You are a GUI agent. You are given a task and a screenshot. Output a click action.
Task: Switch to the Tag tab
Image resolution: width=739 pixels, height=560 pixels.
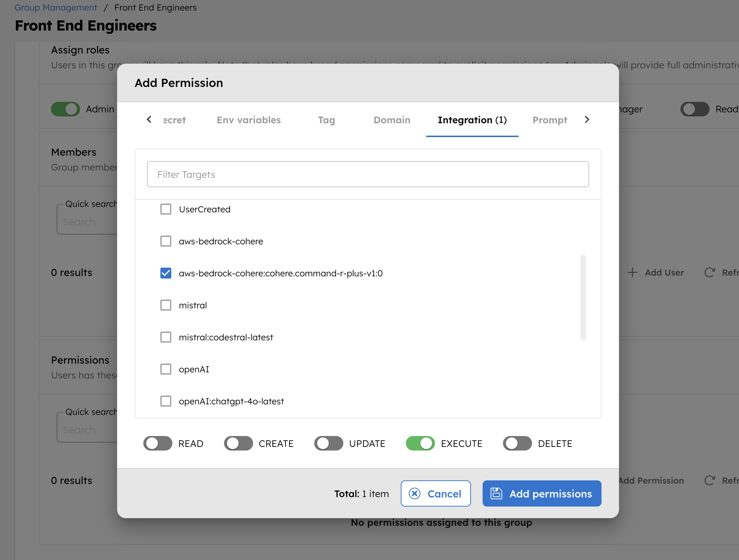point(327,120)
